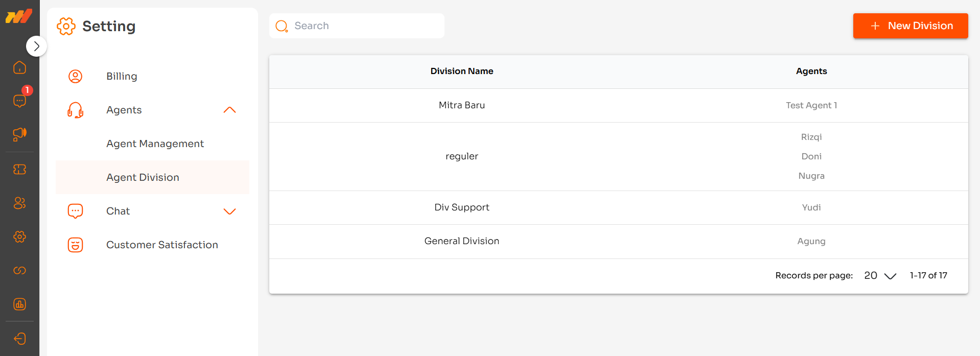Open the settings gear in sidebar
The image size is (980, 356).
point(19,237)
